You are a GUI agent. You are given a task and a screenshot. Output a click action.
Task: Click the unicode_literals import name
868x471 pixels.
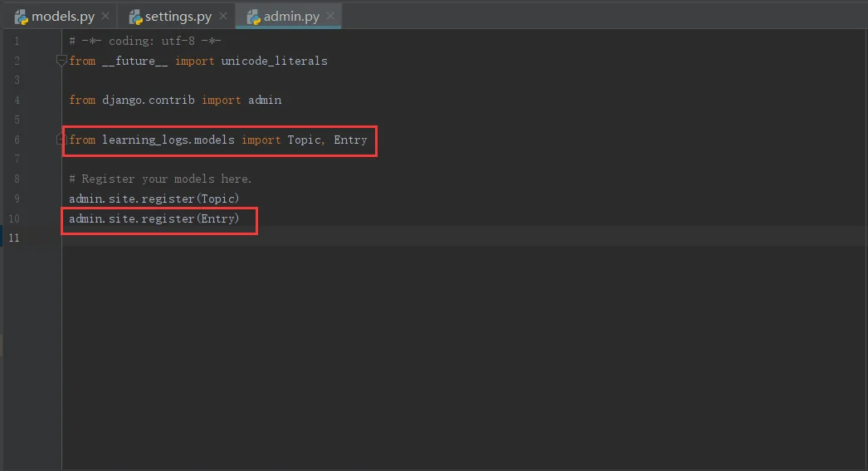tap(274, 61)
